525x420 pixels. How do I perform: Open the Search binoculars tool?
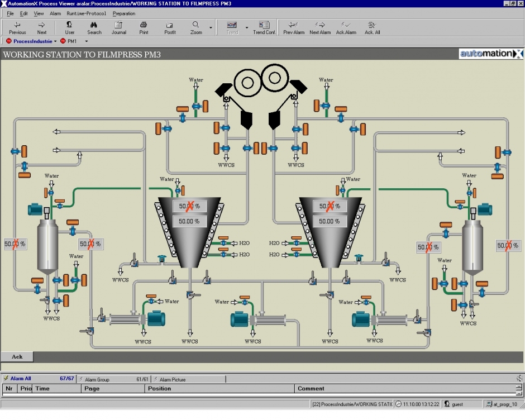click(x=94, y=28)
